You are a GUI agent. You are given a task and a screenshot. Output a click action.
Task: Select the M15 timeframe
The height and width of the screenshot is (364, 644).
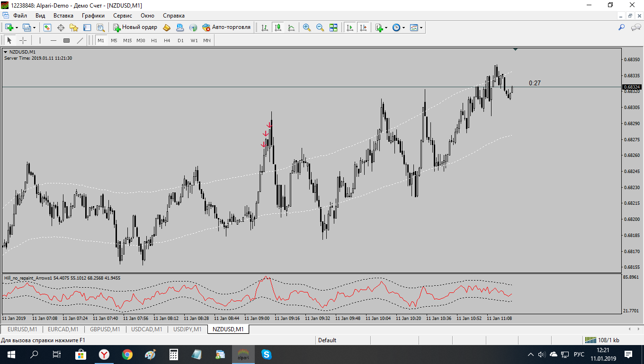(x=127, y=40)
